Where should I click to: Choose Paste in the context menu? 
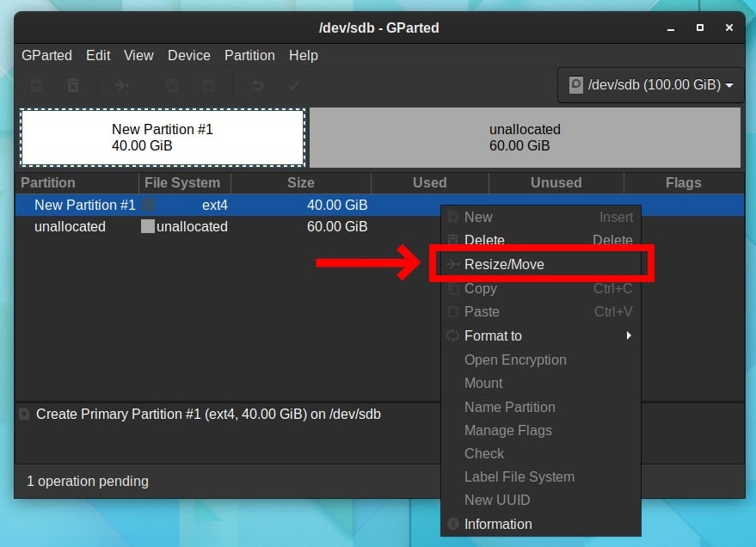[x=541, y=311]
